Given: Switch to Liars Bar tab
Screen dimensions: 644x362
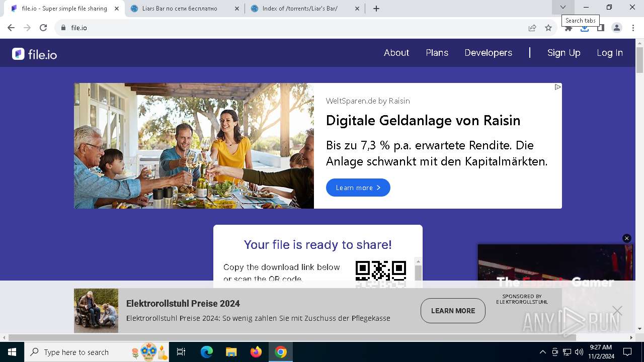Looking at the screenshot, I should (184, 9).
